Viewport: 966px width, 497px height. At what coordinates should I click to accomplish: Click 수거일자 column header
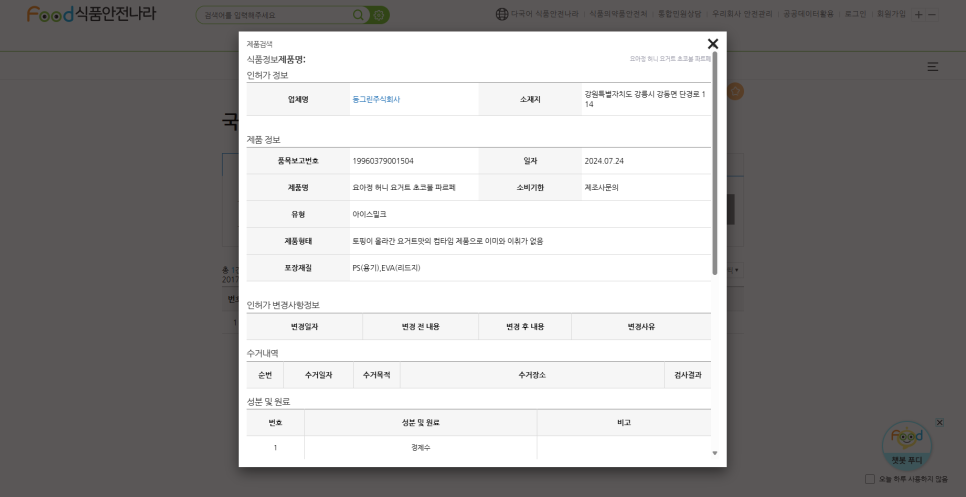point(318,375)
